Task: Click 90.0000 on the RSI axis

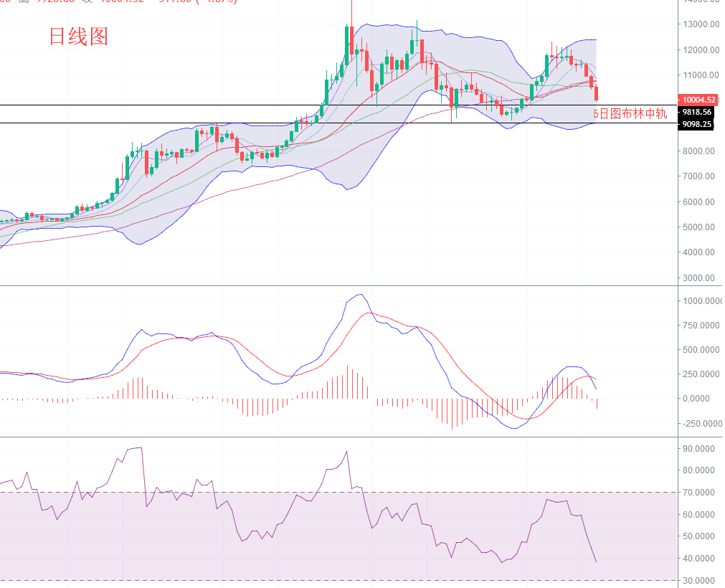Action: coord(699,449)
